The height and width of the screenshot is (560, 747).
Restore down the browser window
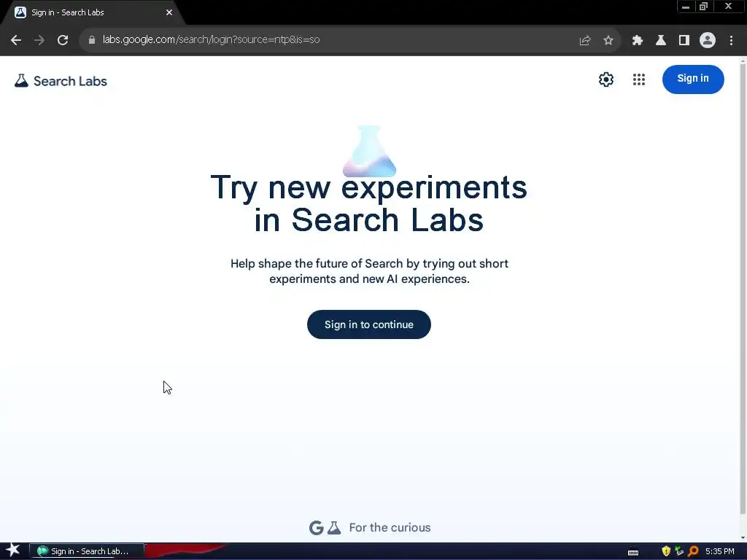click(x=703, y=7)
